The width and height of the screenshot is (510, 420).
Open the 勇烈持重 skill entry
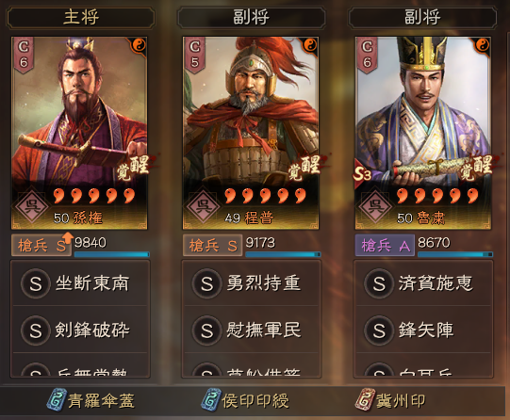click(252, 283)
